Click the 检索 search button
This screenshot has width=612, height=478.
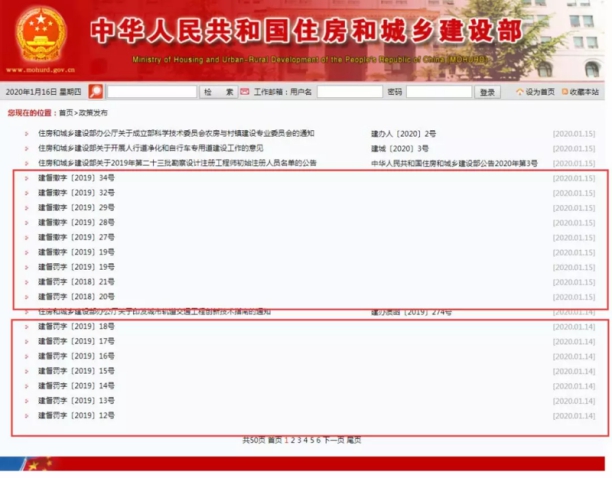pyautogui.click(x=219, y=92)
